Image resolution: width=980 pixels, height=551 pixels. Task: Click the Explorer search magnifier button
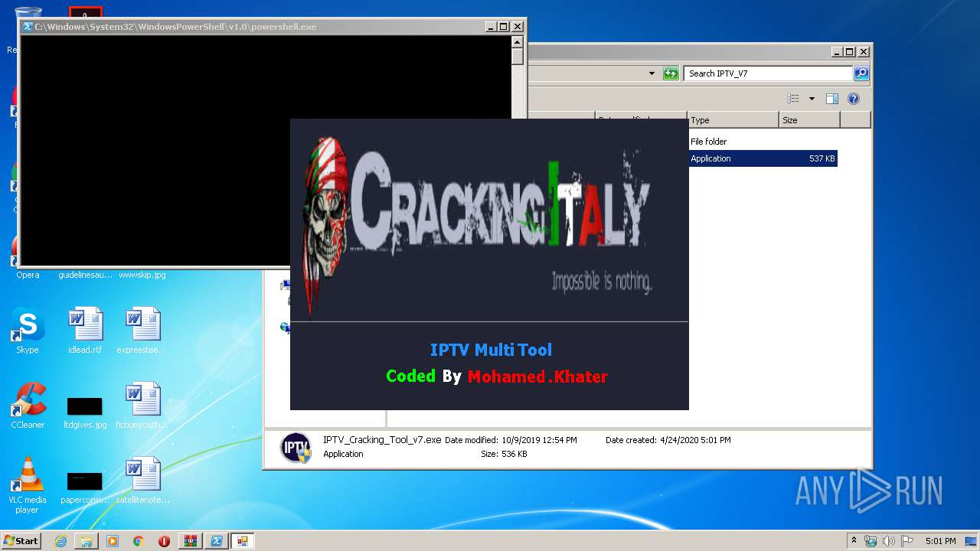pyautogui.click(x=861, y=73)
